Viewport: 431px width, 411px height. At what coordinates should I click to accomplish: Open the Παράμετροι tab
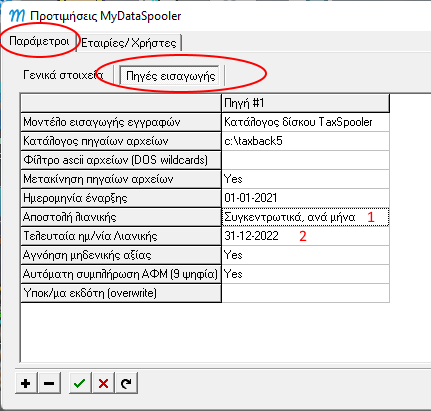[x=39, y=41]
